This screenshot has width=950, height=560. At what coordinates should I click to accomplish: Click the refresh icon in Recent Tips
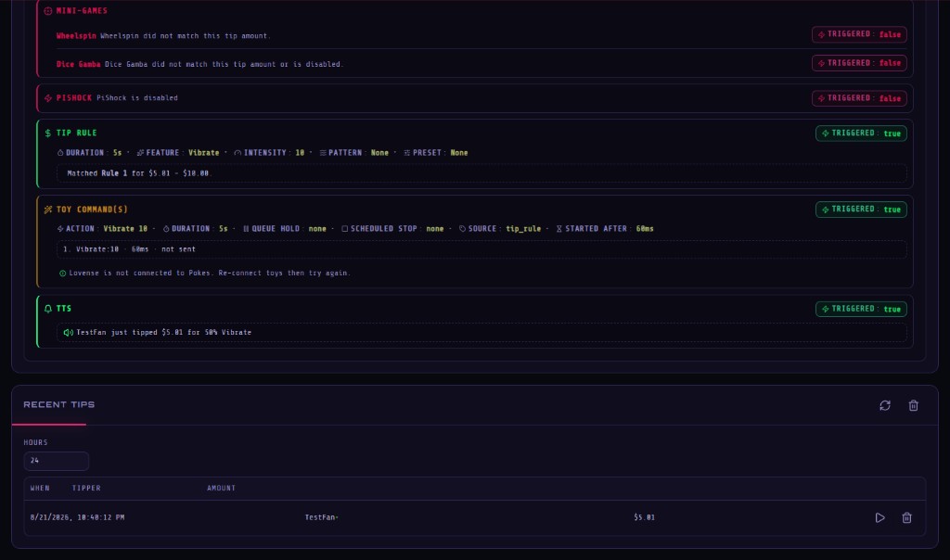coord(884,405)
